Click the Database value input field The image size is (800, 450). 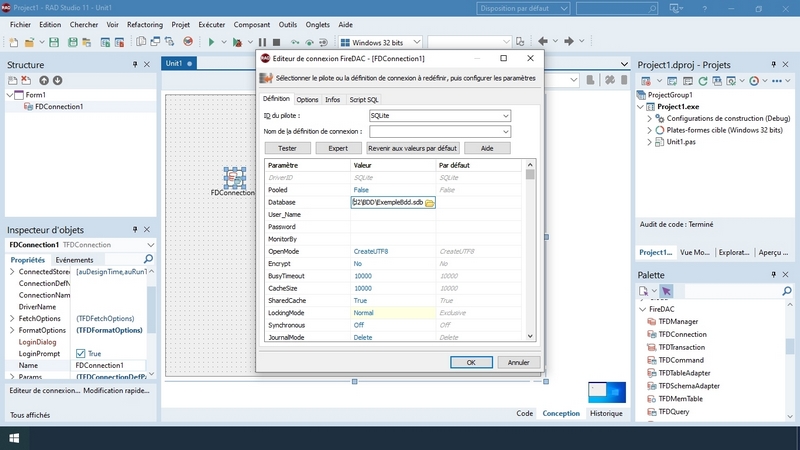coord(385,203)
